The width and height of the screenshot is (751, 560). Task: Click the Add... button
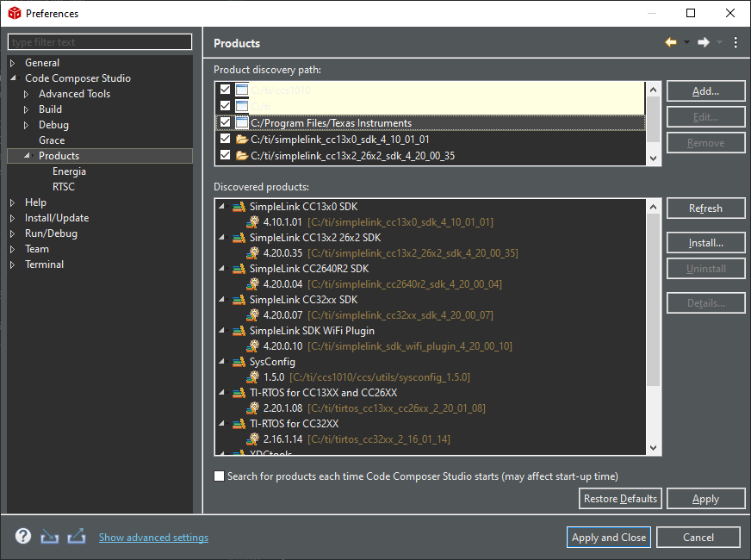pyautogui.click(x=705, y=91)
